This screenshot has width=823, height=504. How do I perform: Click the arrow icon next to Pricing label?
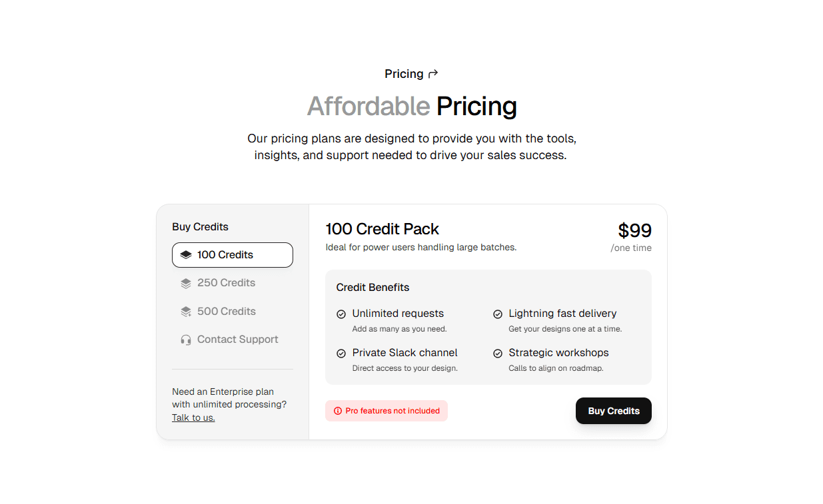coord(433,73)
